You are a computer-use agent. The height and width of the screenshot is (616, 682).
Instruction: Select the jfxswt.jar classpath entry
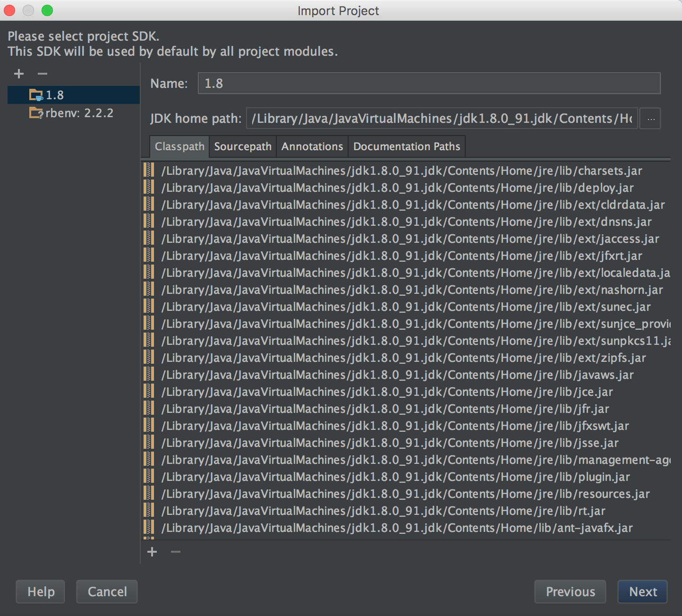pyautogui.click(x=406, y=426)
